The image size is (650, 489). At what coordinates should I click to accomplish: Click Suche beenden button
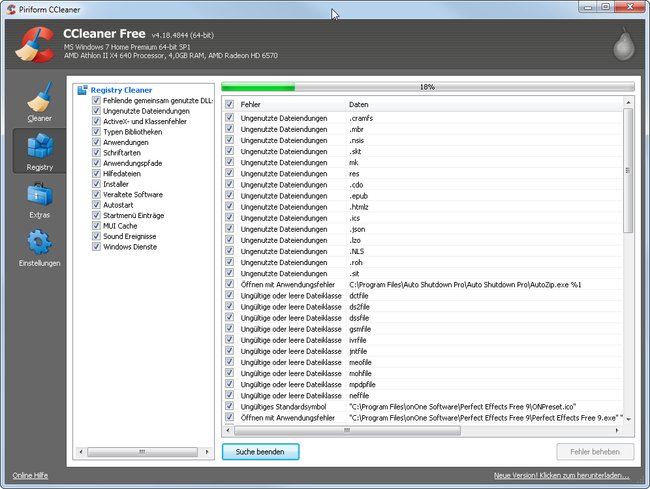[x=260, y=452]
